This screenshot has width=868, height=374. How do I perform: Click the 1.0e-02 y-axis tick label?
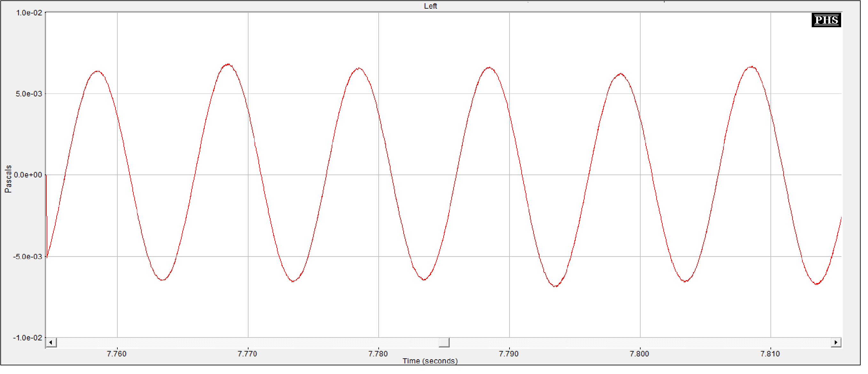pos(29,13)
